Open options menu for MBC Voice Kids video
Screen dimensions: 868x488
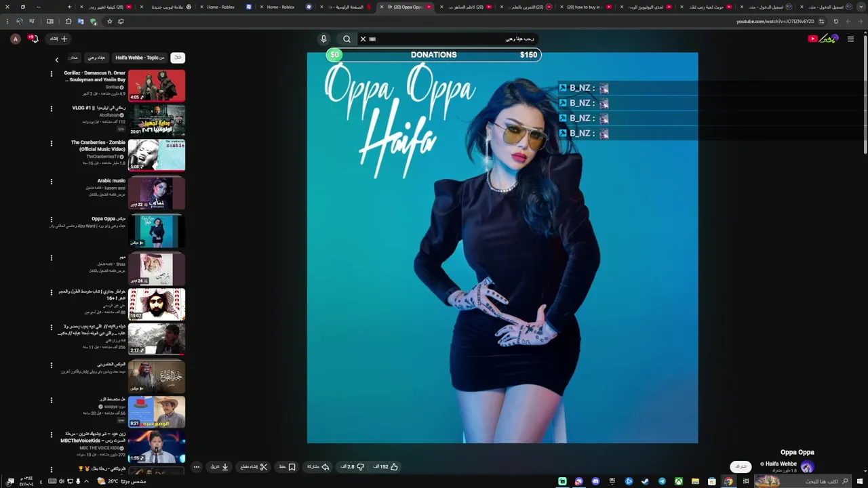point(51,435)
